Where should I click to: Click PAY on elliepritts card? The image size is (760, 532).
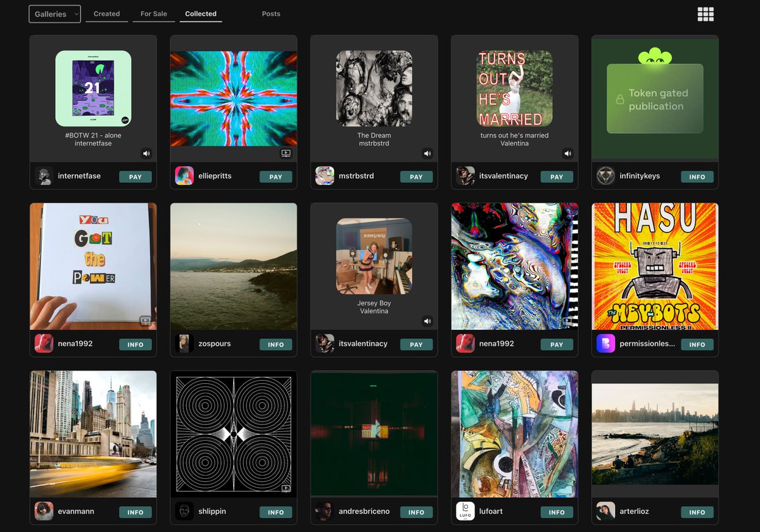[x=276, y=177]
